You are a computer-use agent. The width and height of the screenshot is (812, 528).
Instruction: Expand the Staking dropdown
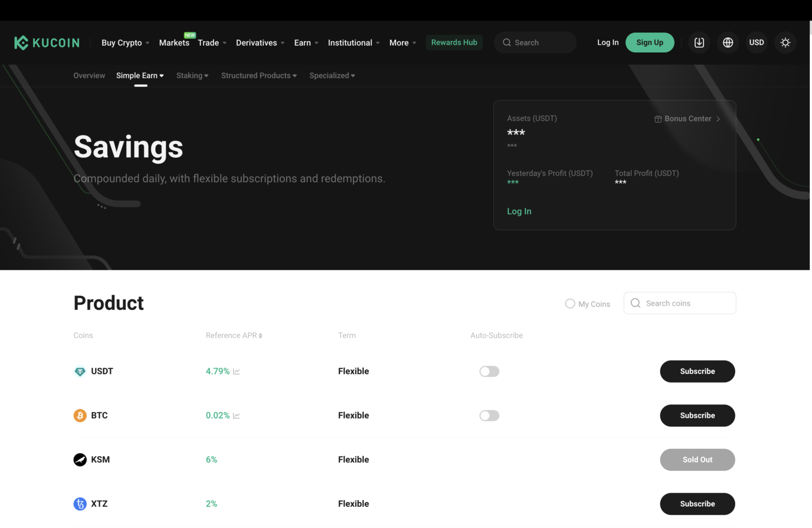192,75
